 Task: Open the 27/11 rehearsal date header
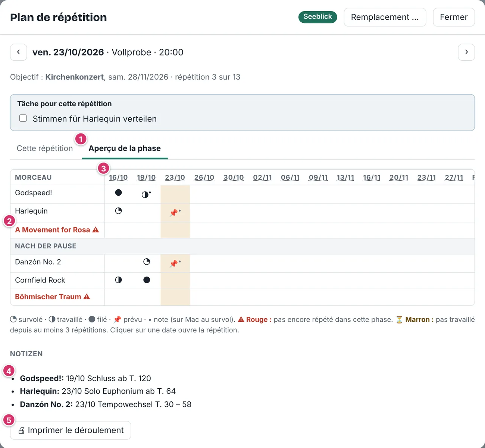pos(454,177)
